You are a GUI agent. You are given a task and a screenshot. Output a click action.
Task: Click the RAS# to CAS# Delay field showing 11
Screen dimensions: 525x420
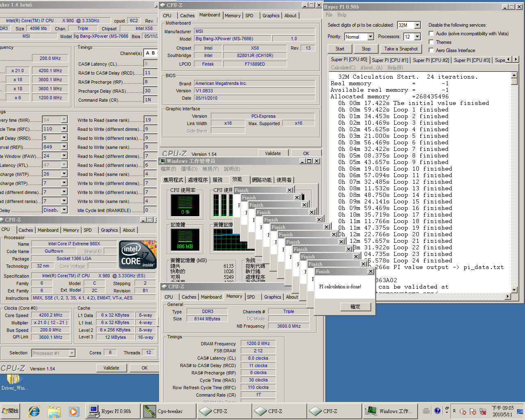(x=150, y=73)
